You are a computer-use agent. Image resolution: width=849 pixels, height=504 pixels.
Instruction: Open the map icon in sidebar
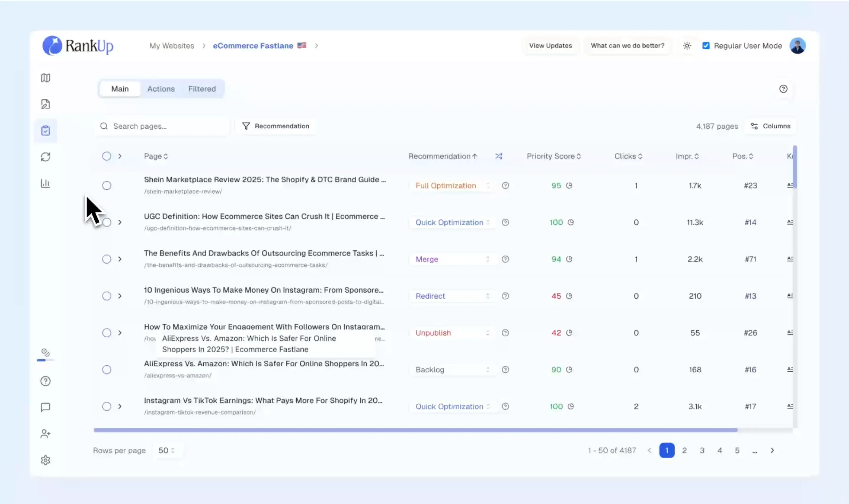click(45, 78)
